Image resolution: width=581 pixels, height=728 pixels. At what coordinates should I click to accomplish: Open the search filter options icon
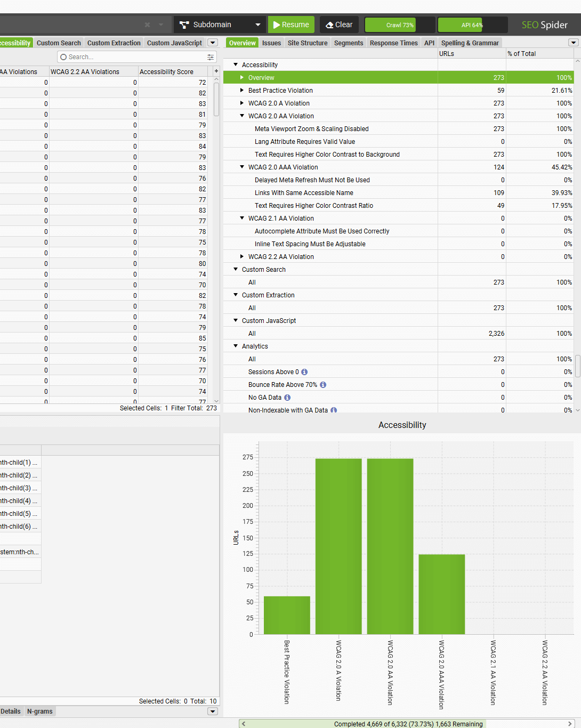211,57
